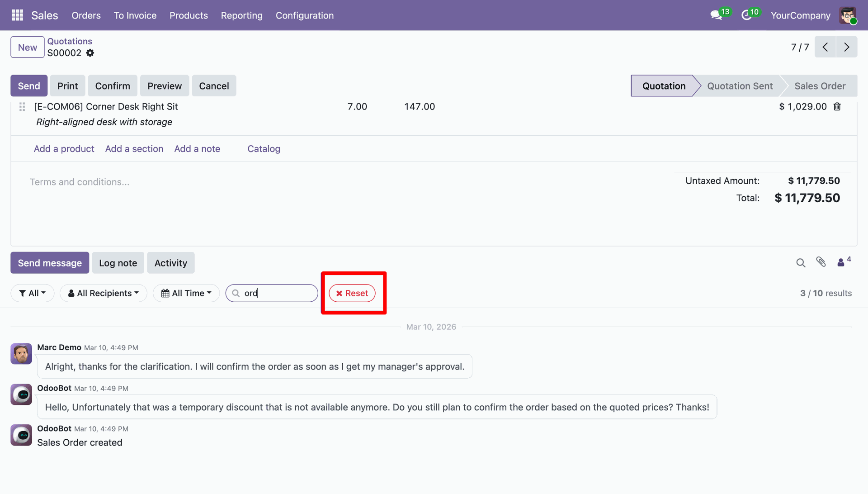The width and height of the screenshot is (868, 494).
Task: Show followers with the person icon
Action: point(841,262)
